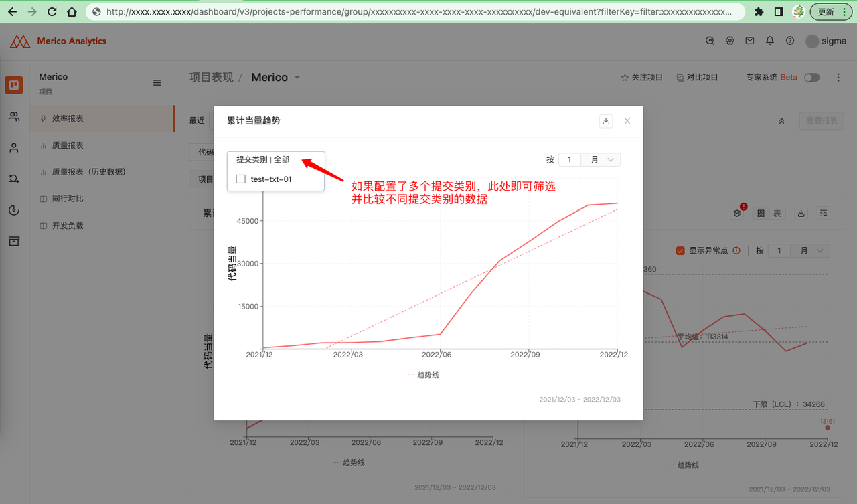Click the 更新 browser update button

click(831, 12)
